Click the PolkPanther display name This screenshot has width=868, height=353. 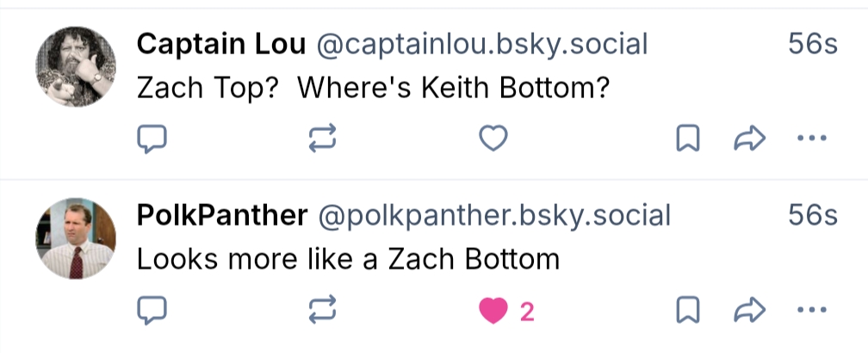pos(222,216)
